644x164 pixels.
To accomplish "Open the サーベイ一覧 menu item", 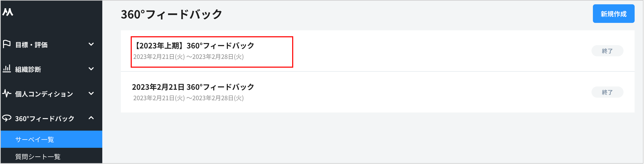I will tap(35, 140).
